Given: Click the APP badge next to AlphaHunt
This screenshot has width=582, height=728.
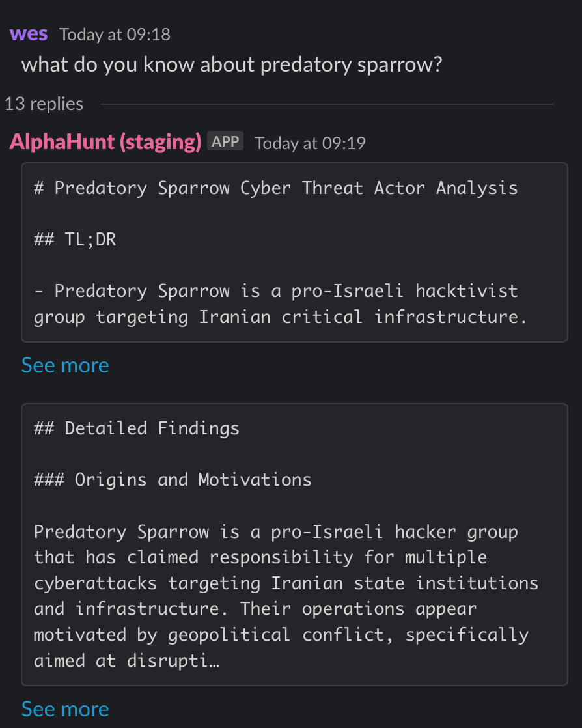Looking at the screenshot, I should 225,141.
